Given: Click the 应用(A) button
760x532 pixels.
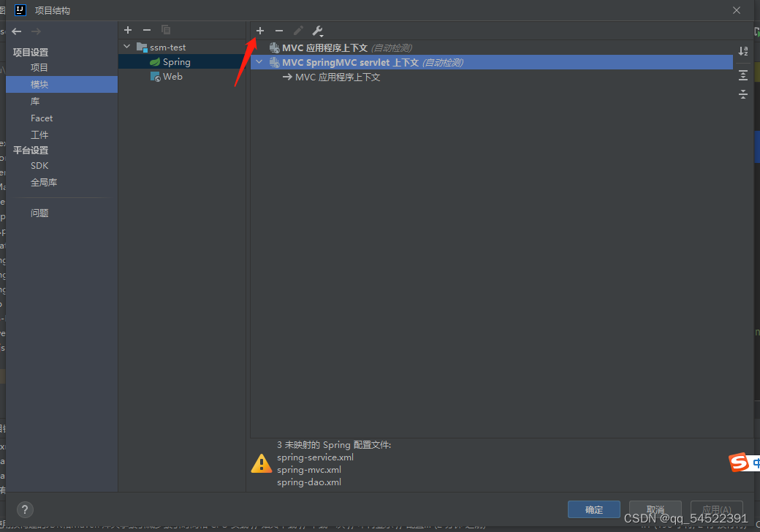Looking at the screenshot, I should tap(716, 510).
